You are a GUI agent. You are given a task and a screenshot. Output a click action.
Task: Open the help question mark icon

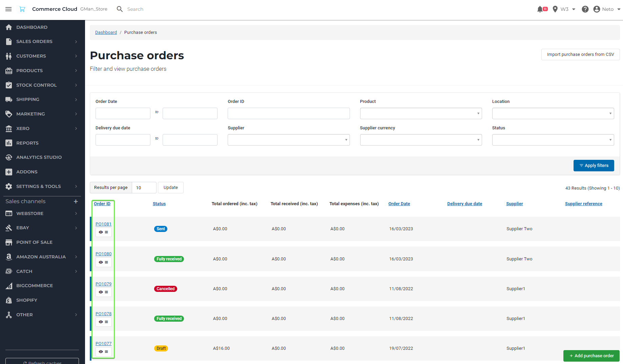click(585, 9)
